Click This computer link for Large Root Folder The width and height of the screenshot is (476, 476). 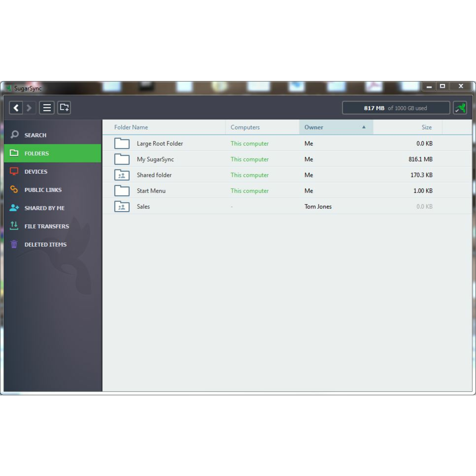250,144
